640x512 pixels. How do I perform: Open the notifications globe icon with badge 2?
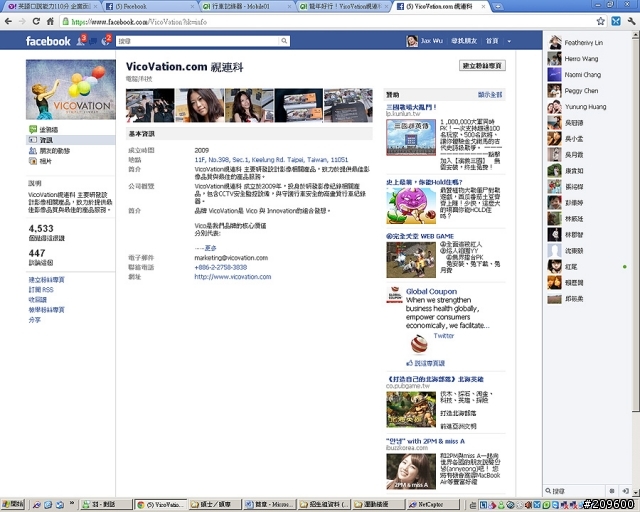coord(106,40)
